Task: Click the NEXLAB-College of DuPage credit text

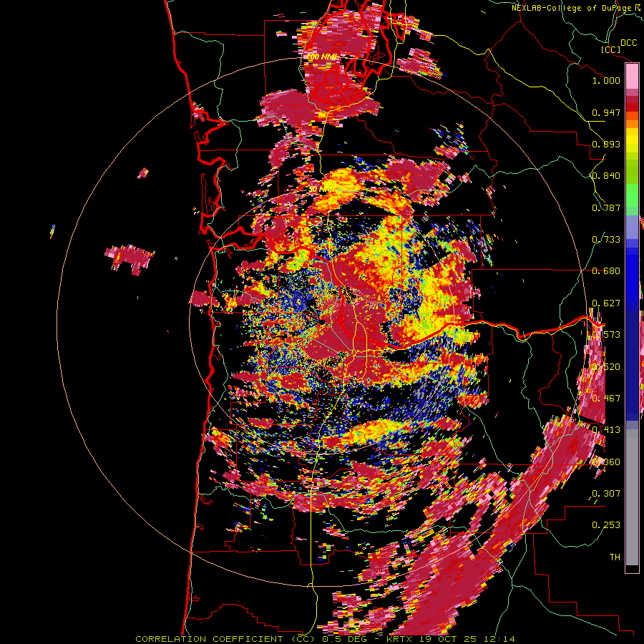Action: click(x=572, y=8)
